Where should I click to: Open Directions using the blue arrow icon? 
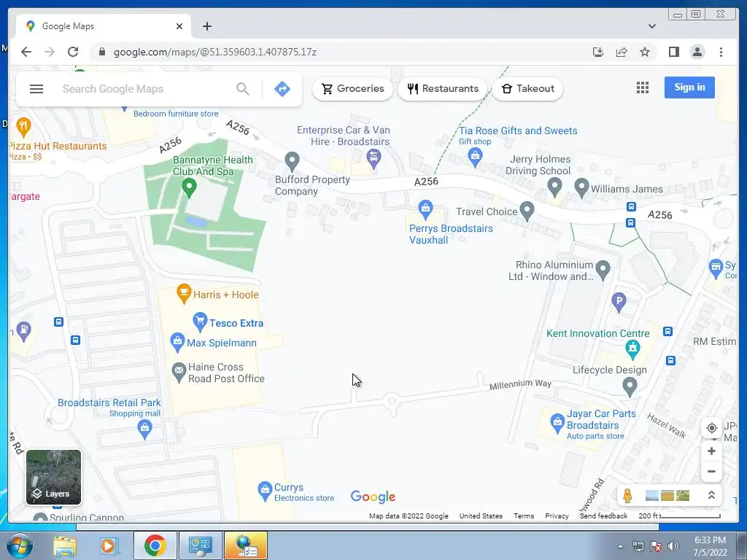[282, 89]
